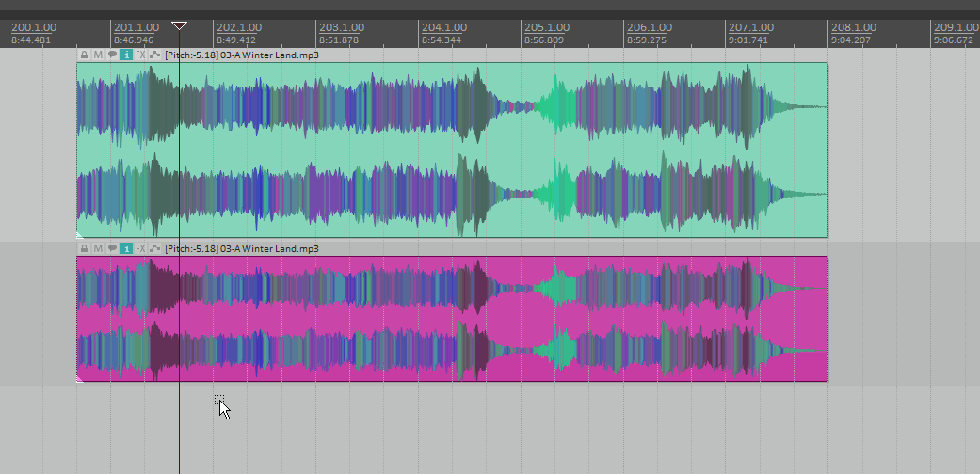This screenshot has height=474, width=980.
Task: Set cursor at ruler measure 206.1.00
Action: coord(649,27)
